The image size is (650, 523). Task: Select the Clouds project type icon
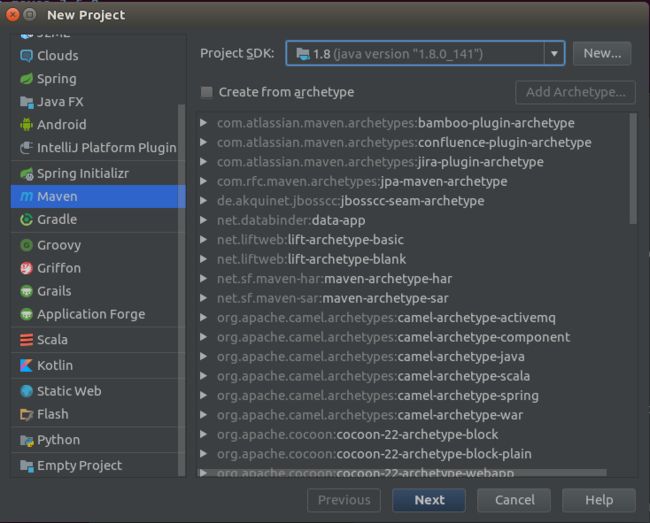click(26, 56)
